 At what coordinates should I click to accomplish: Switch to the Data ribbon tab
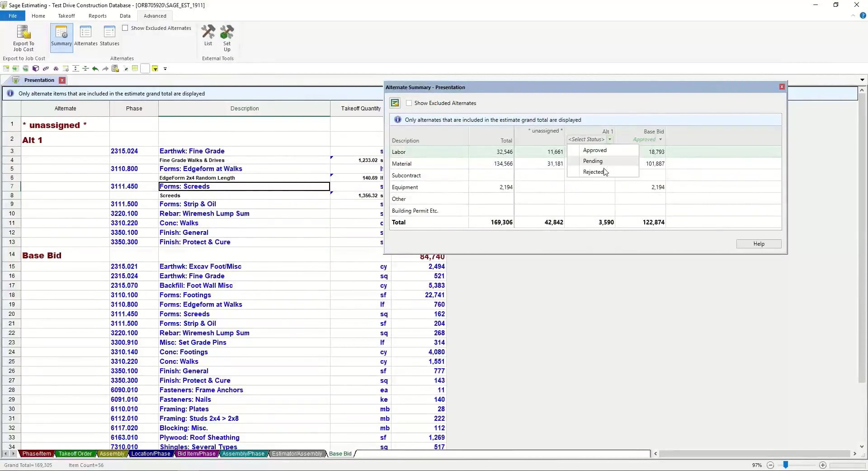tap(125, 16)
